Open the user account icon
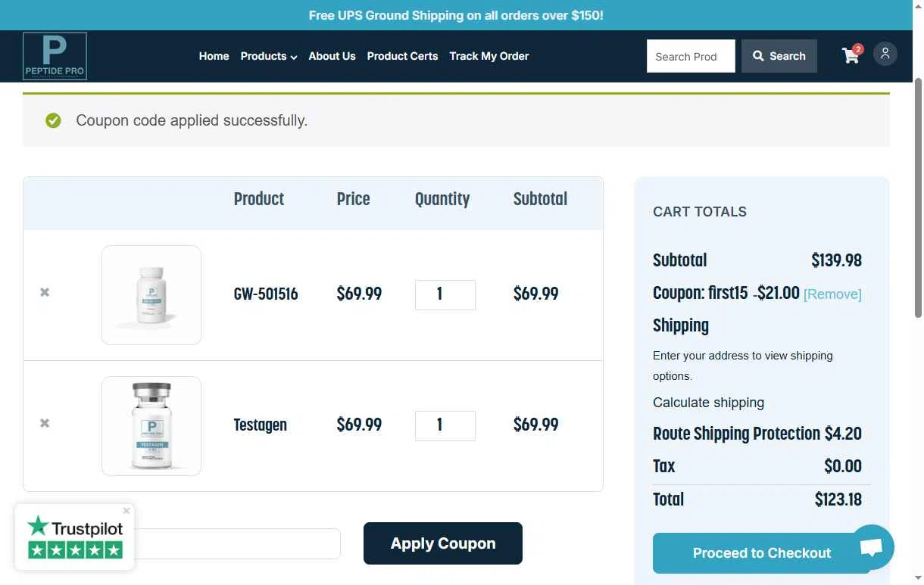This screenshot has height=585, width=924. point(885,54)
